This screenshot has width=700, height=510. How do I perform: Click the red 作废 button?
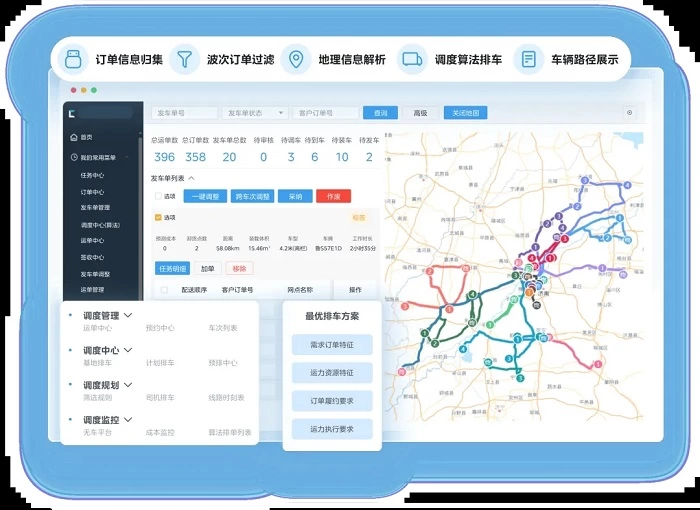(333, 196)
